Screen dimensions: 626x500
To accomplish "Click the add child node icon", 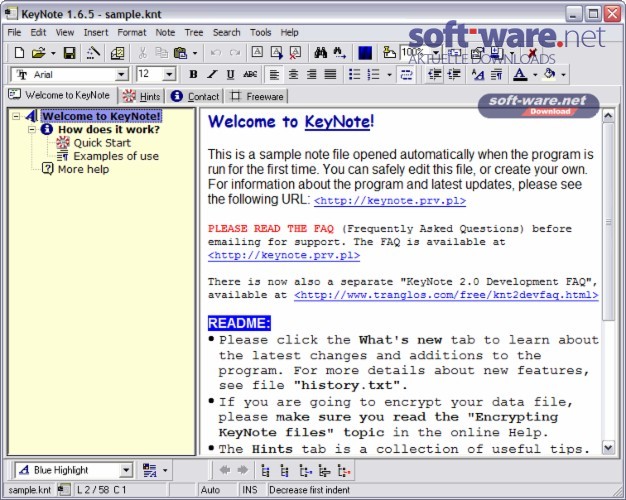I will (305, 471).
